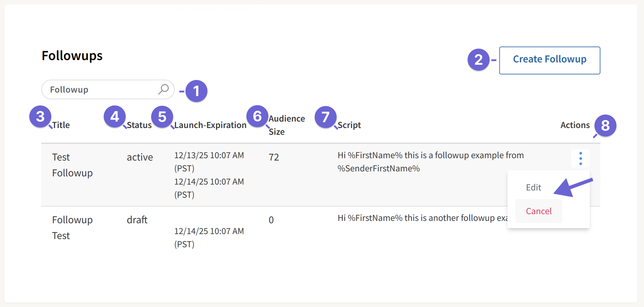Select Cancel from the actions menu

pyautogui.click(x=539, y=211)
